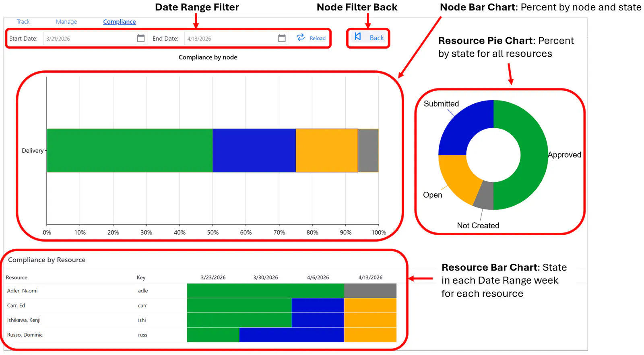Click the Compliance by Resource heading
644x355 pixels.
47,260
